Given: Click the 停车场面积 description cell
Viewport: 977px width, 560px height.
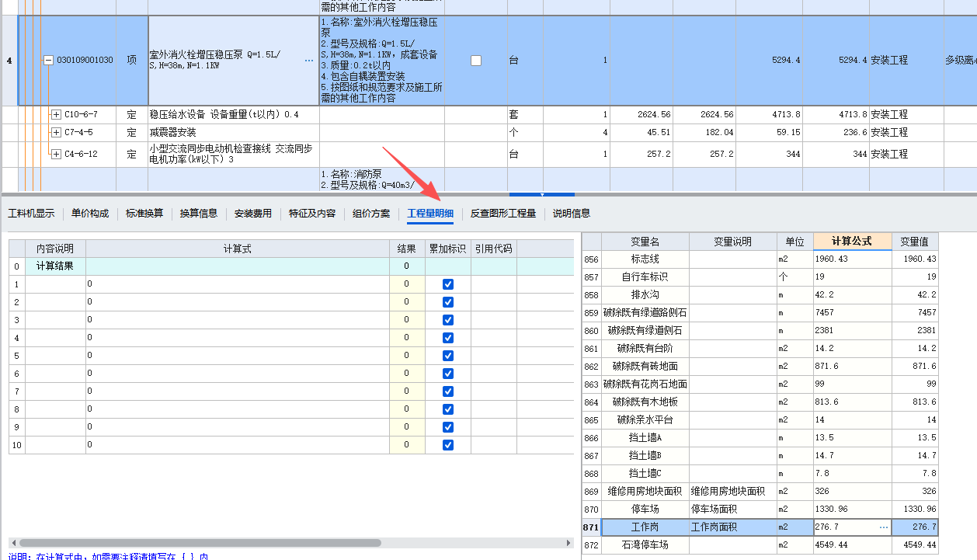Looking at the screenshot, I should [x=732, y=510].
